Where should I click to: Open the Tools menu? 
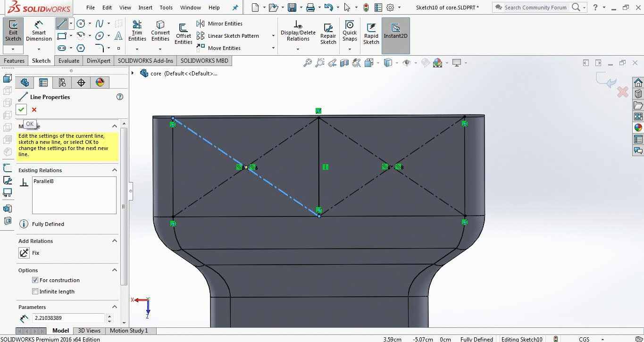(166, 8)
